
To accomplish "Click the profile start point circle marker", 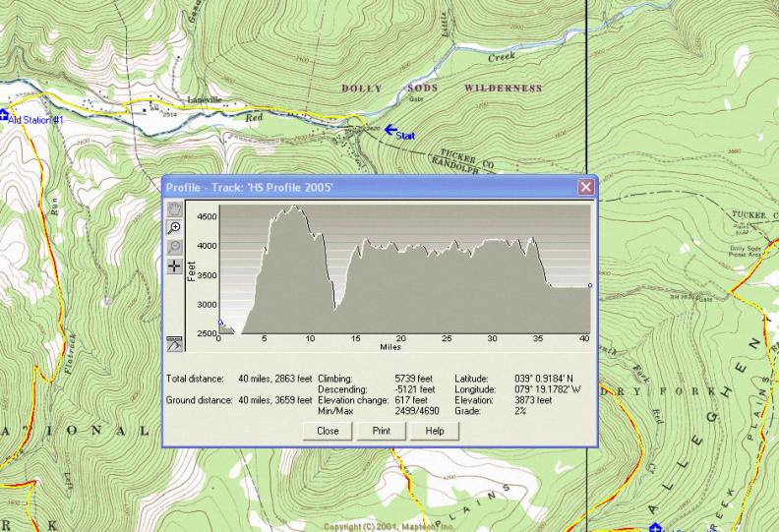I will point(219,322).
